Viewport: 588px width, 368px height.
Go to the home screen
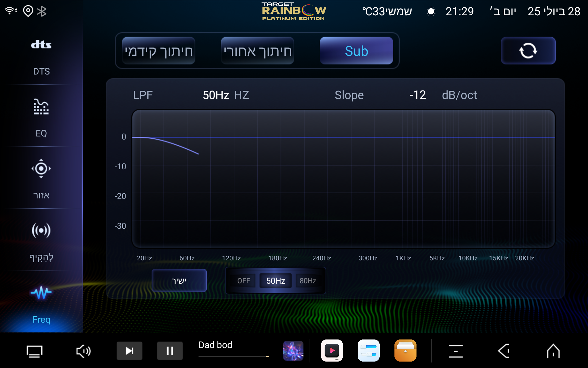point(553,351)
